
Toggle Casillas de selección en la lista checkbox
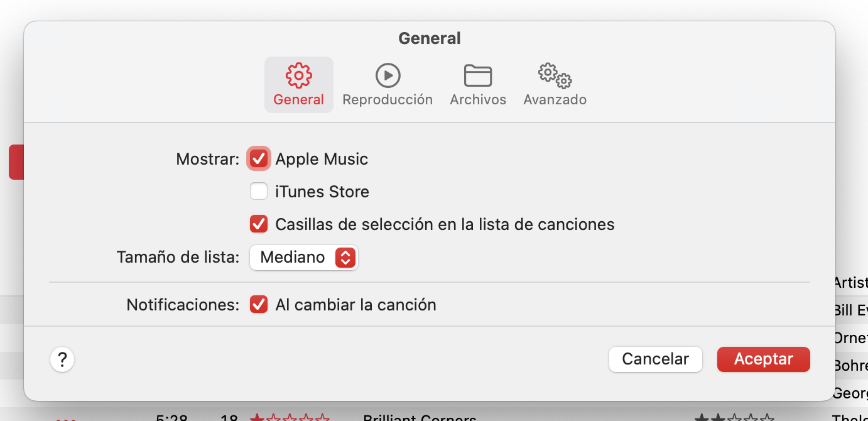(259, 224)
